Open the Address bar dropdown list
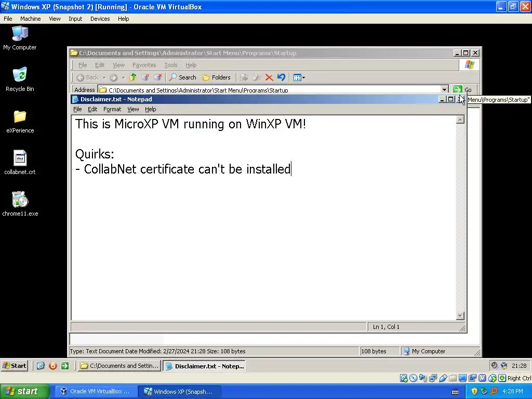 pos(445,89)
